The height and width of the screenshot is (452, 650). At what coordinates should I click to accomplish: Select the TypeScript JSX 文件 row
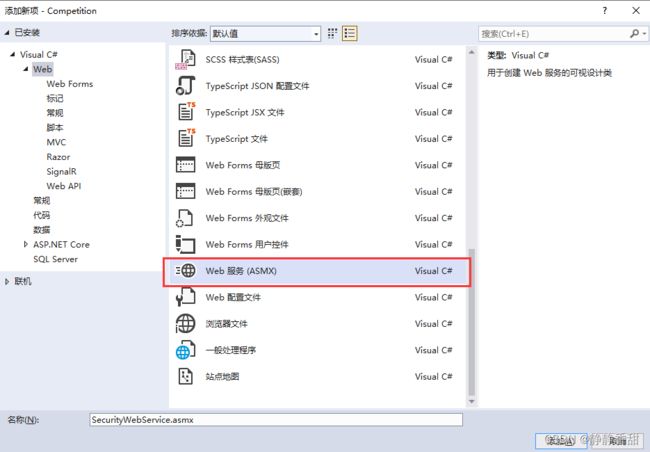click(x=317, y=112)
